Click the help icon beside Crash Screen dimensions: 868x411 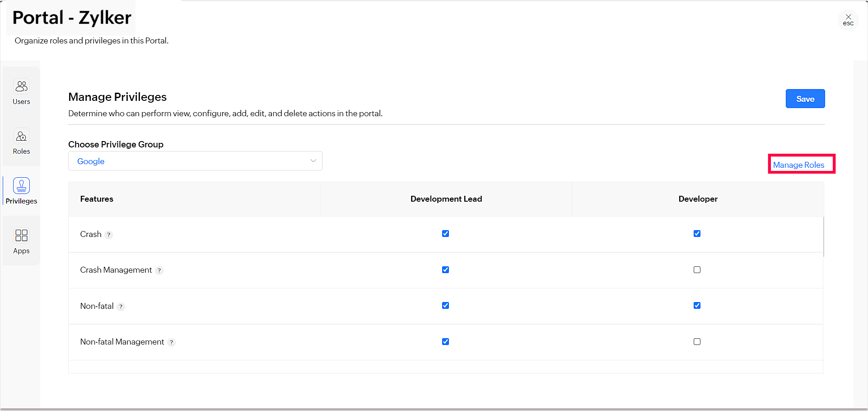109,235
